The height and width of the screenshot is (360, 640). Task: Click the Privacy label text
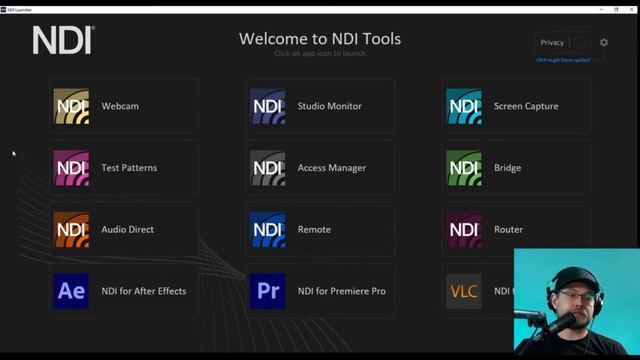[552, 42]
